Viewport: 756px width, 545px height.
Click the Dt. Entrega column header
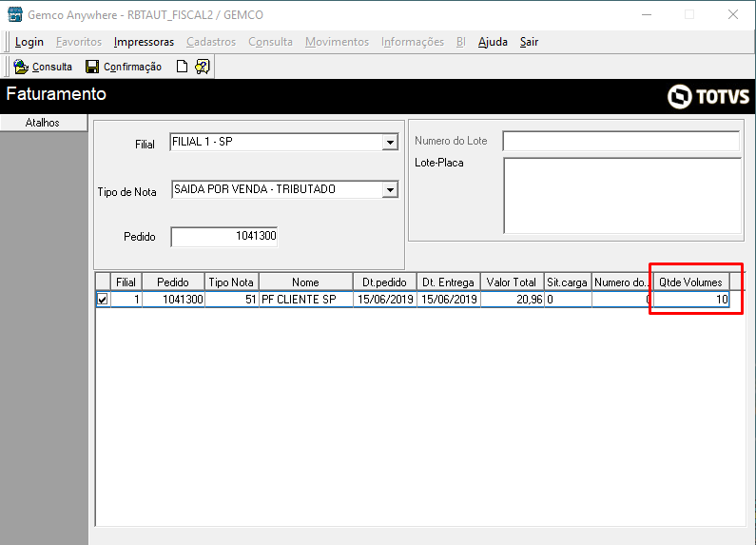(449, 282)
